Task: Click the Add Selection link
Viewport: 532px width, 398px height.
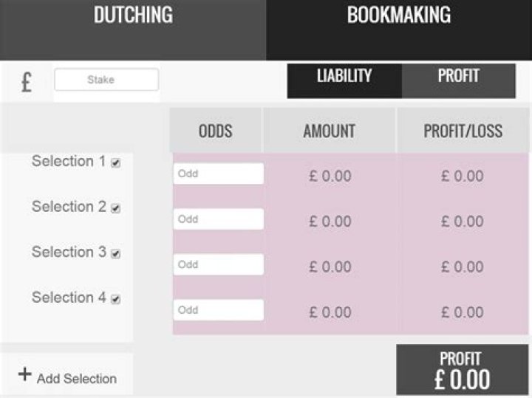Action: [x=77, y=379]
